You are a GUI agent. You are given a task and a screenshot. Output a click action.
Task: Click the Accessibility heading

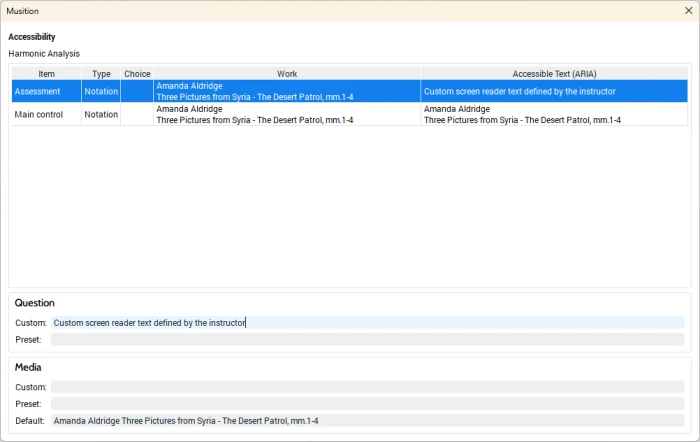coord(32,37)
